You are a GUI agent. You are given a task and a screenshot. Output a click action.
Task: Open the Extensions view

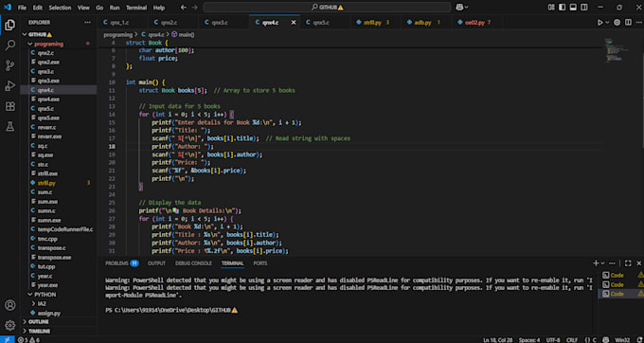(9, 106)
